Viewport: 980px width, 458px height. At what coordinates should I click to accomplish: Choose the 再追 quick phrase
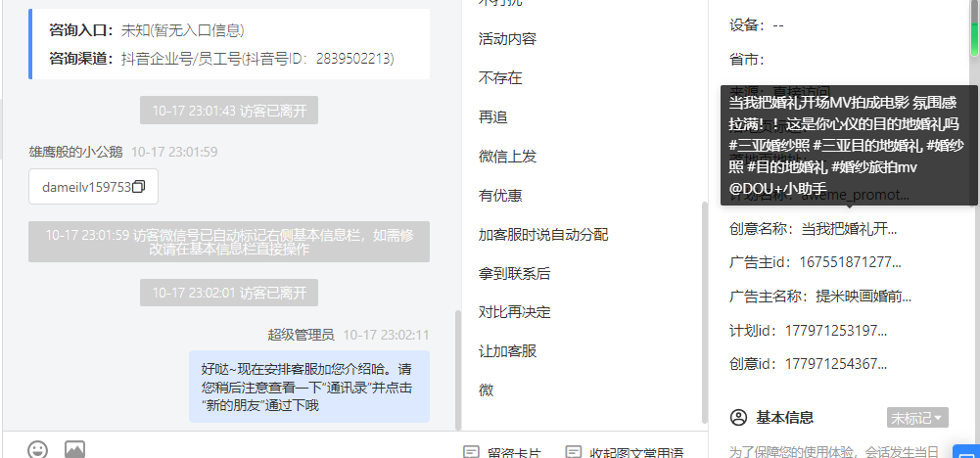pos(492,116)
